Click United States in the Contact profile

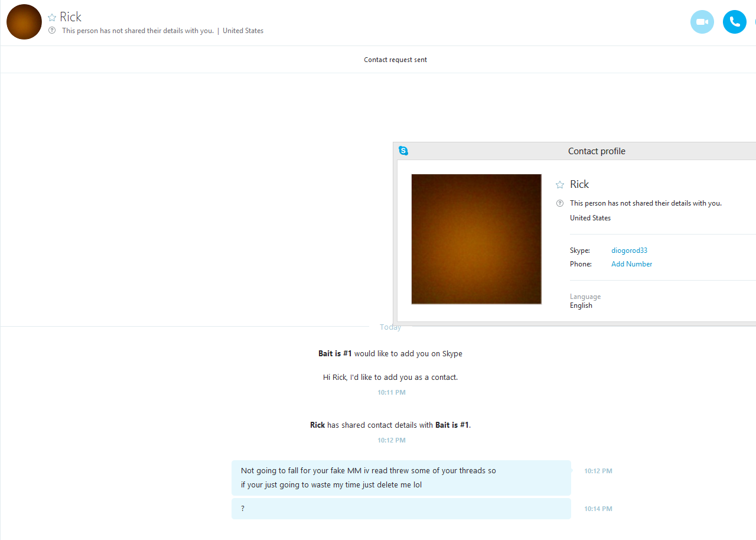pos(590,218)
